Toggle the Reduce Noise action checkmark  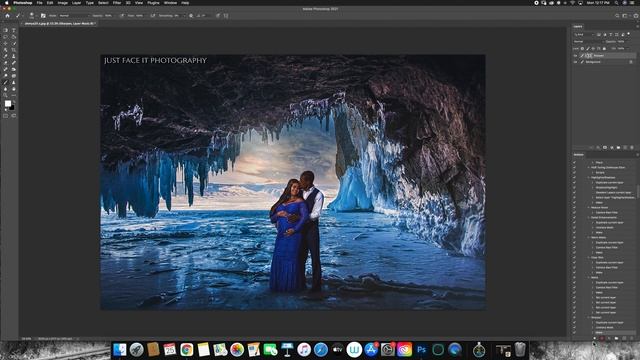[x=574, y=207]
